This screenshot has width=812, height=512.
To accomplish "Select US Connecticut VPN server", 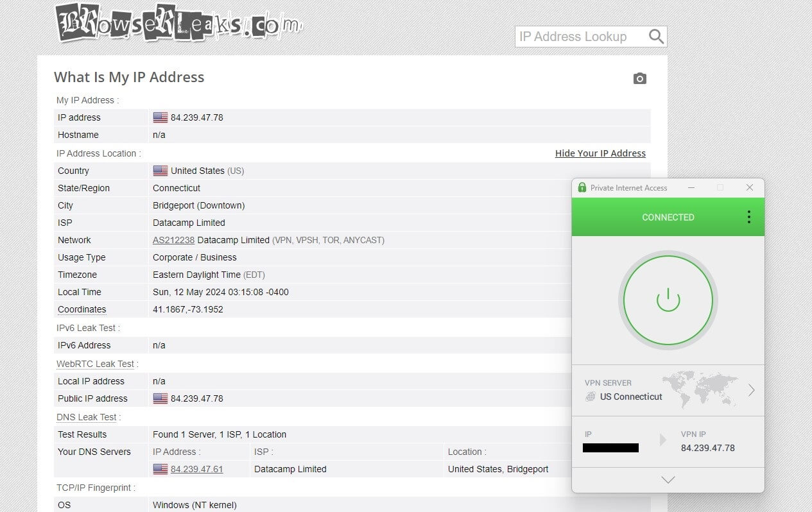I will click(631, 397).
